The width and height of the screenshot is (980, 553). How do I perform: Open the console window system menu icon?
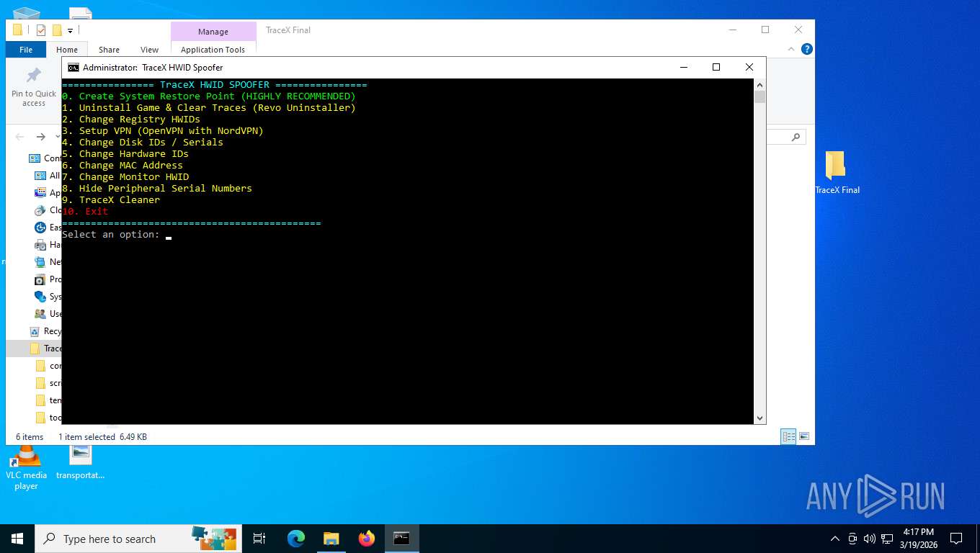(x=73, y=67)
